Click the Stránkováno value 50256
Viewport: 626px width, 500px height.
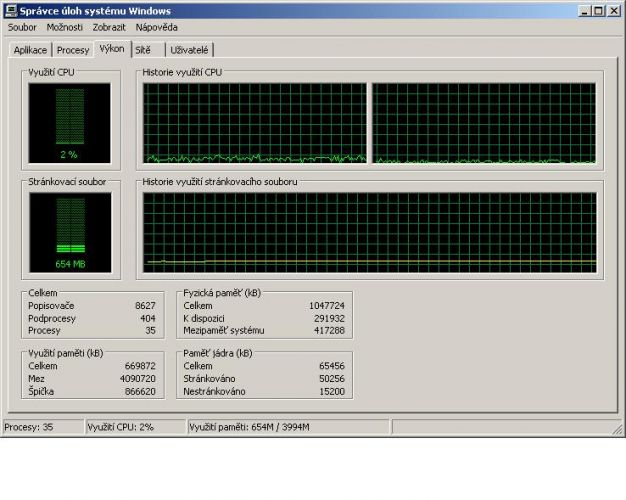click(332, 379)
